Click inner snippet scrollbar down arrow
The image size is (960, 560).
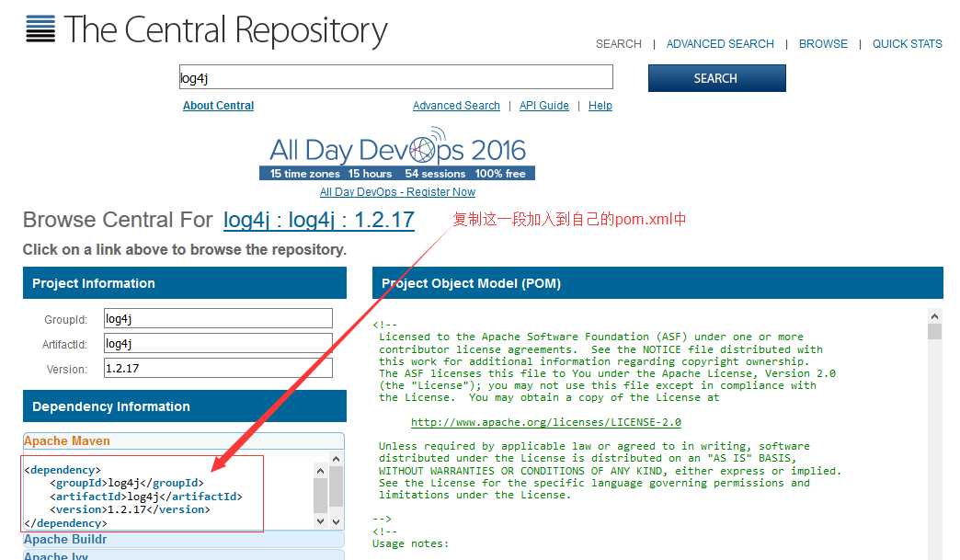(320, 520)
